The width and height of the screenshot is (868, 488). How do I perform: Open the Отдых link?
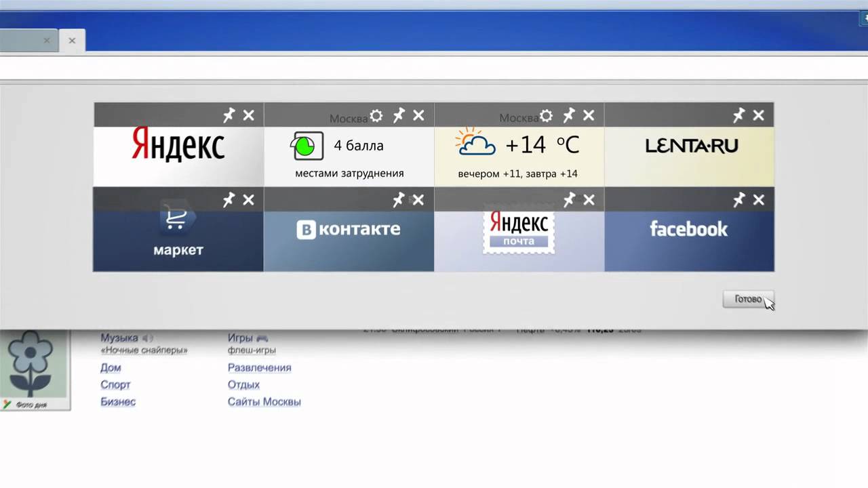244,384
